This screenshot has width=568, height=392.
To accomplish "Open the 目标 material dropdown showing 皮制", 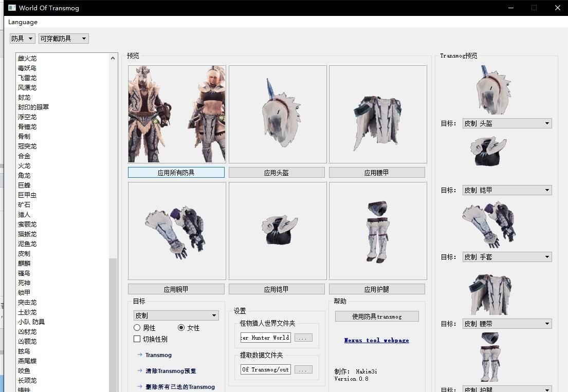I will (x=175, y=315).
